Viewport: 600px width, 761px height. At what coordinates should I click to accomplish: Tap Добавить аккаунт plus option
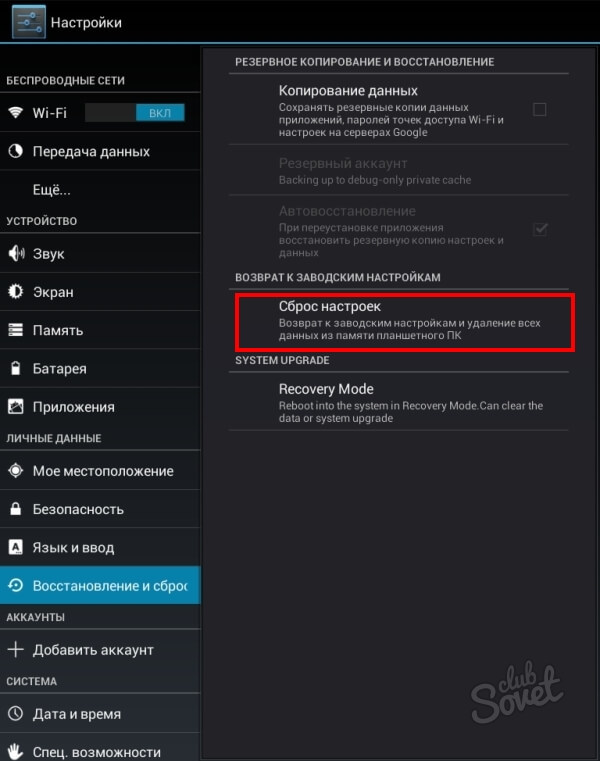pyautogui.click(x=93, y=650)
